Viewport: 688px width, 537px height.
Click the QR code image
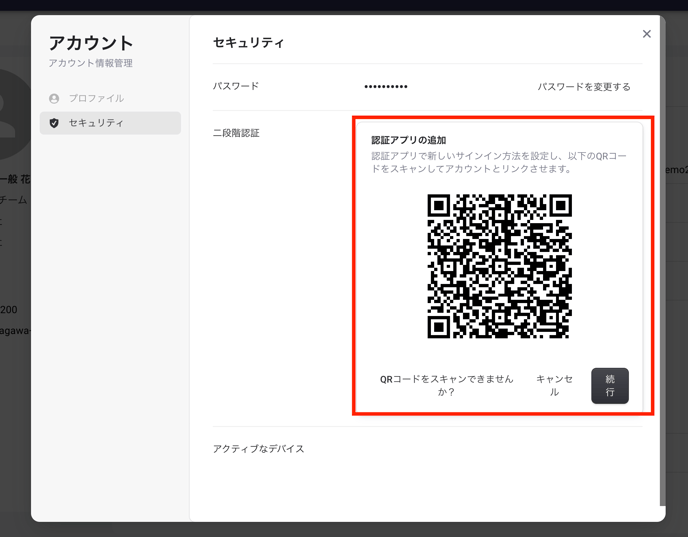coord(499,266)
